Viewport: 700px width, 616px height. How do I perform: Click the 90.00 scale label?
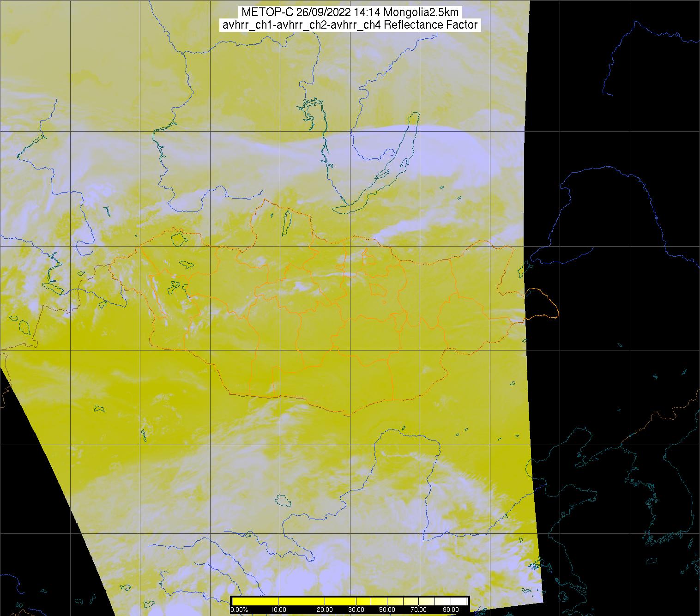(451, 610)
